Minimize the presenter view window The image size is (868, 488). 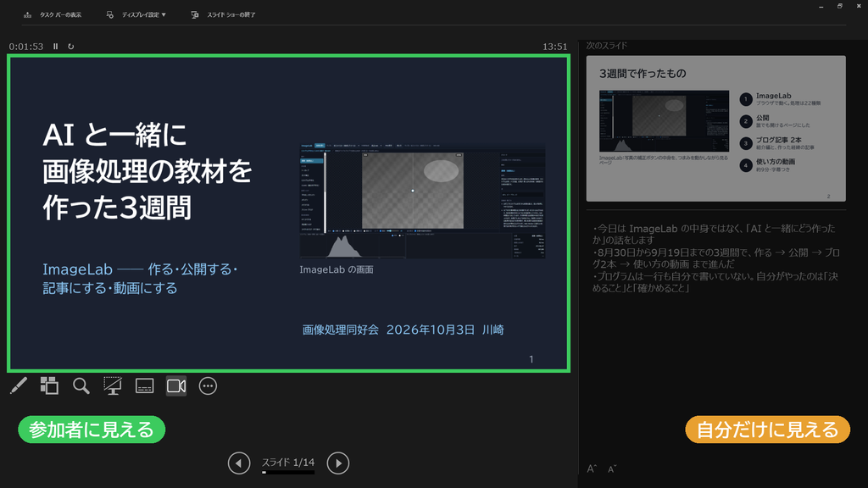point(821,6)
